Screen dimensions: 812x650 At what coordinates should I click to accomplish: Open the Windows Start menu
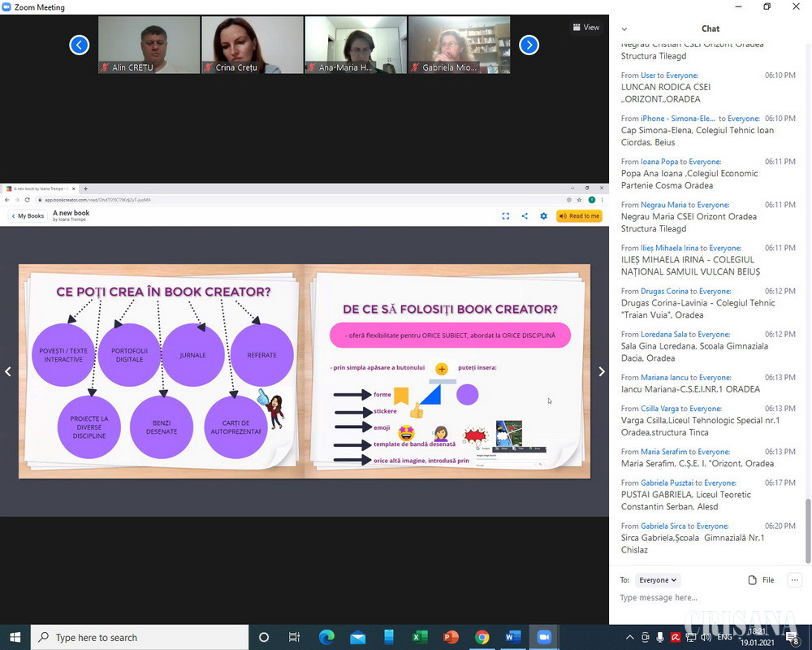pyautogui.click(x=15, y=638)
